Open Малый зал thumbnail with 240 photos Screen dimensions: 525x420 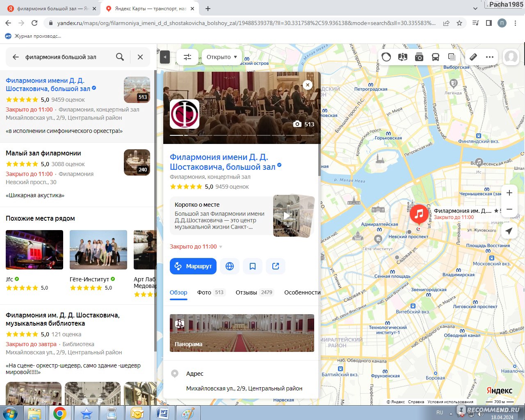137,162
